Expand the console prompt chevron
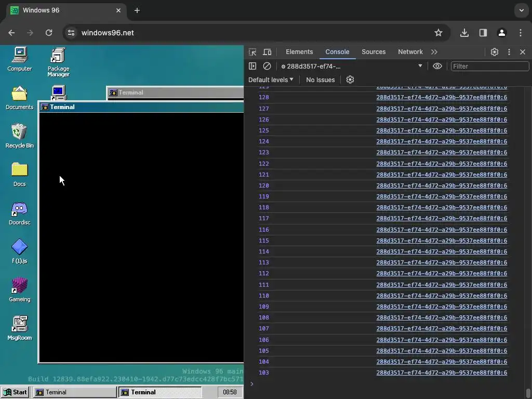532x399 pixels. [x=252, y=384]
